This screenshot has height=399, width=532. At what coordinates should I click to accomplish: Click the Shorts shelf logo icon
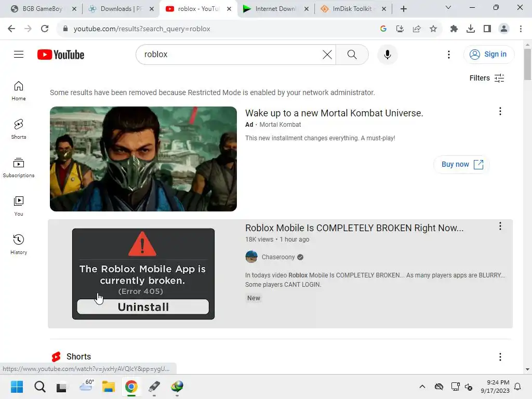56,356
